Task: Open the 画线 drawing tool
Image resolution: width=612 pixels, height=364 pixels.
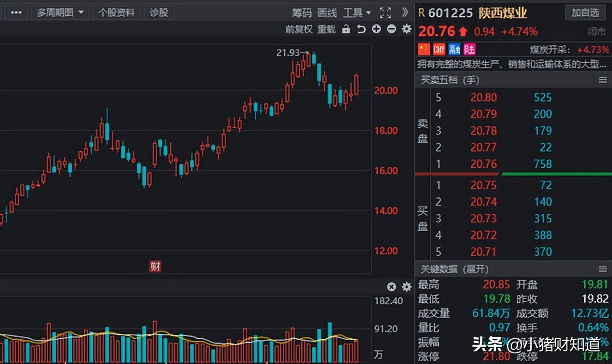Action: point(327,13)
